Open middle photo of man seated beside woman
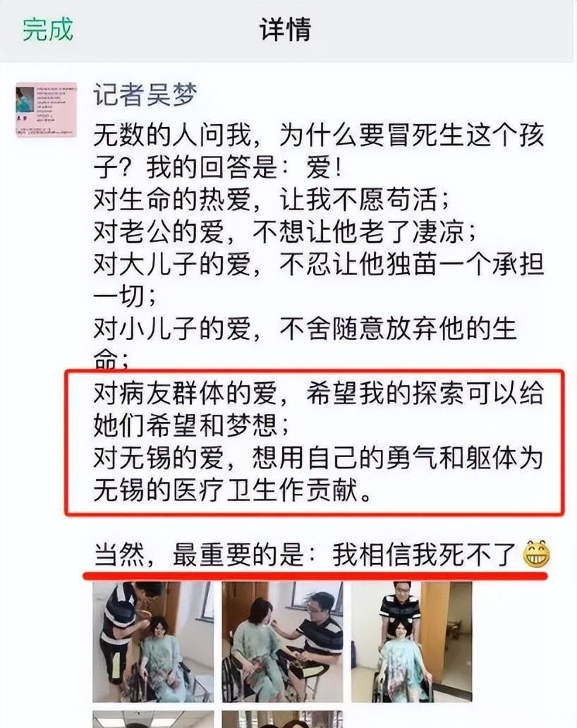Screen dimensions: 577x728 point(282,642)
